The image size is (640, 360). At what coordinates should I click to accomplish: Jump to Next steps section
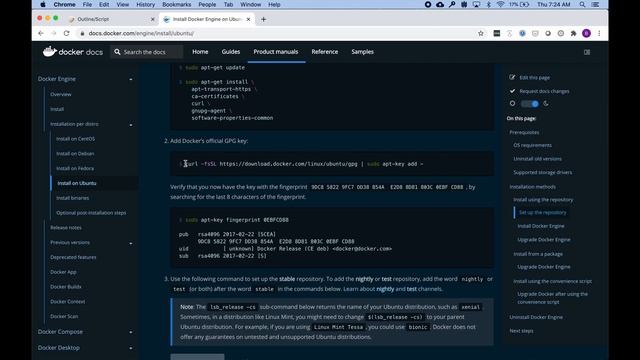pos(521,331)
